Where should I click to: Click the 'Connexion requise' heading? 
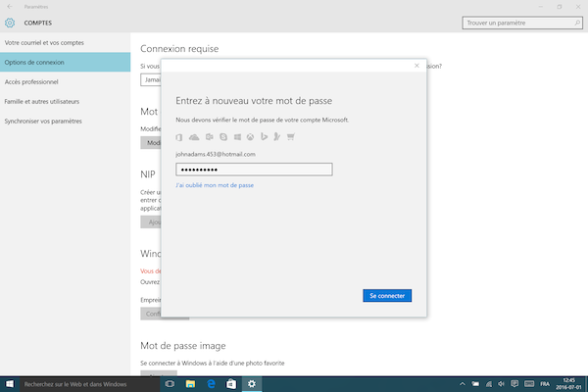179,49
